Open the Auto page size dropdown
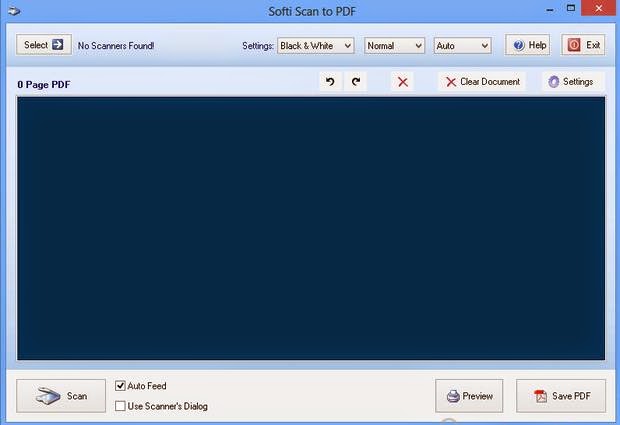This screenshot has width=620, height=425. [462, 46]
